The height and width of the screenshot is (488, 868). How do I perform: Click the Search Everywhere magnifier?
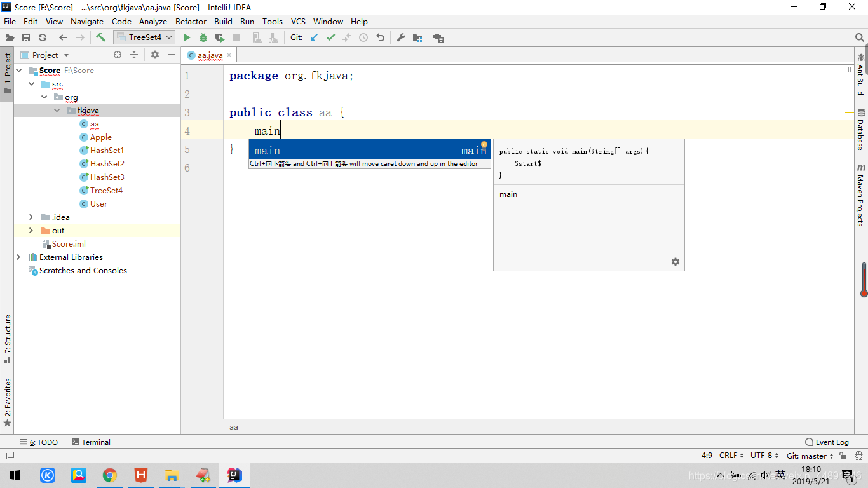[859, 37]
